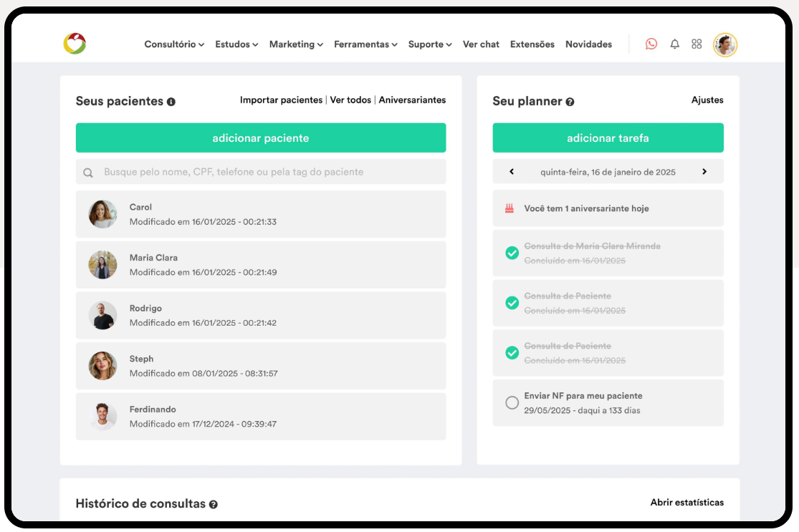799x532 pixels.
Task: Click the app logo in the header
Action: click(75, 44)
